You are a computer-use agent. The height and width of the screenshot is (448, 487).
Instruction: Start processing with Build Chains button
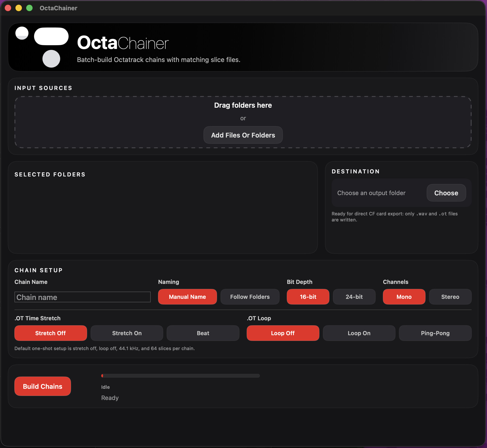click(x=43, y=386)
